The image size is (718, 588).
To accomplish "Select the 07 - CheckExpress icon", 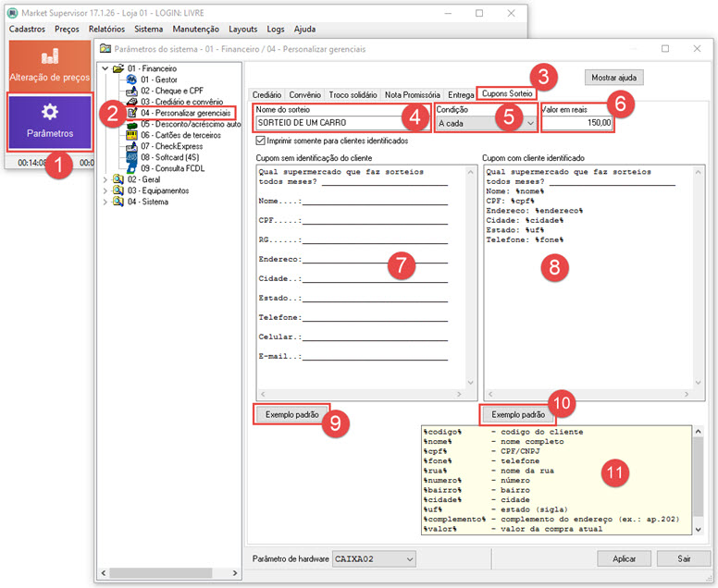I will (x=132, y=146).
